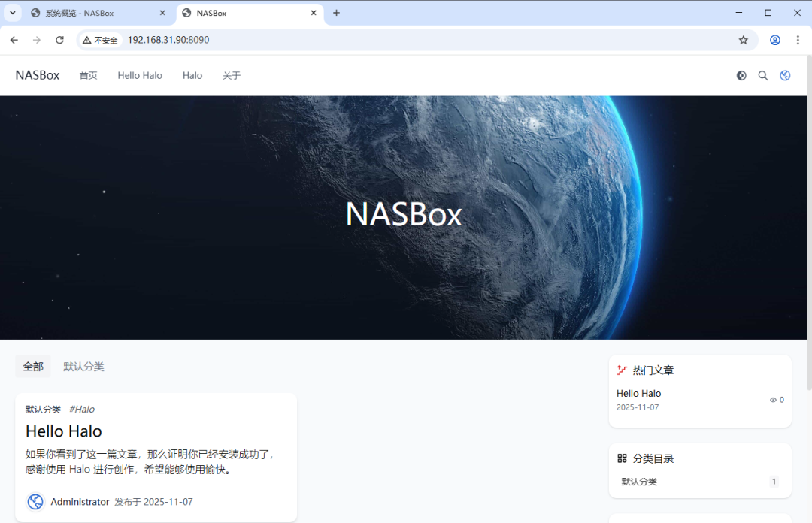
Task: Click the view count eye icon
Action: coord(773,400)
